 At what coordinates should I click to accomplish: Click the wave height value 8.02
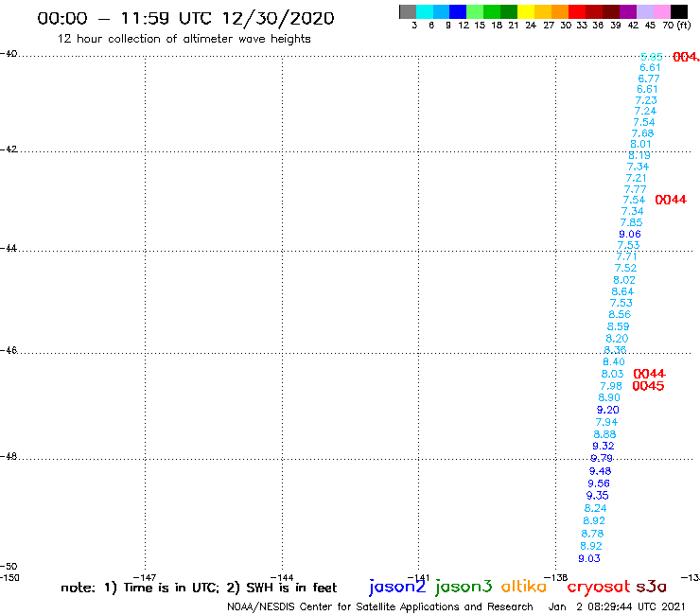[x=624, y=280]
